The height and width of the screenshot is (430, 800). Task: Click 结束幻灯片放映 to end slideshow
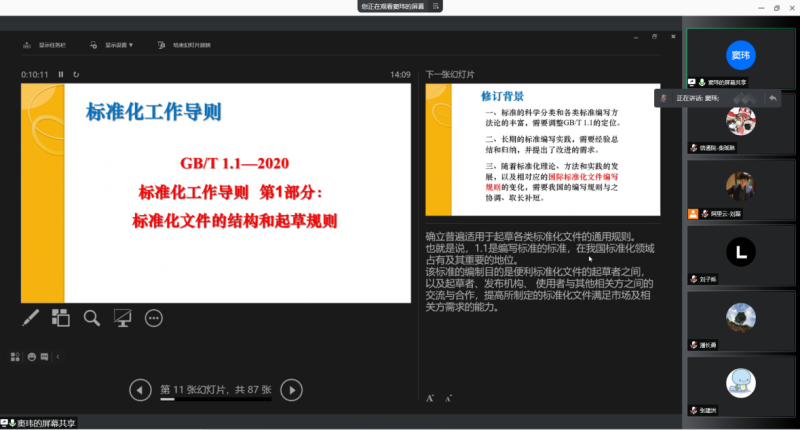tap(186, 45)
